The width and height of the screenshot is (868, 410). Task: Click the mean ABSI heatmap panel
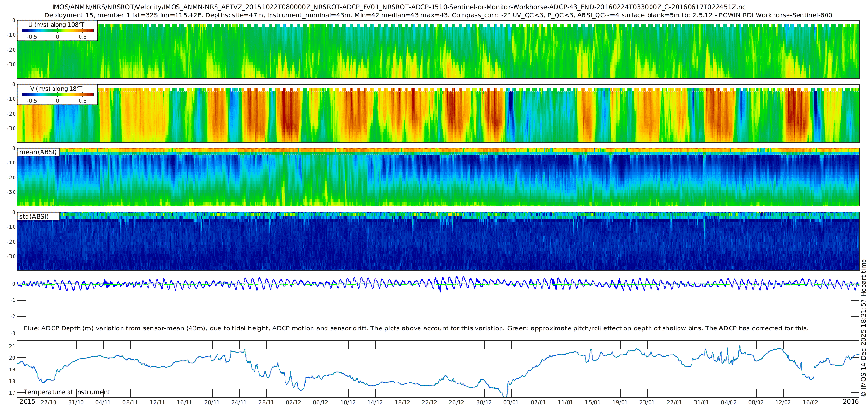click(x=438, y=177)
